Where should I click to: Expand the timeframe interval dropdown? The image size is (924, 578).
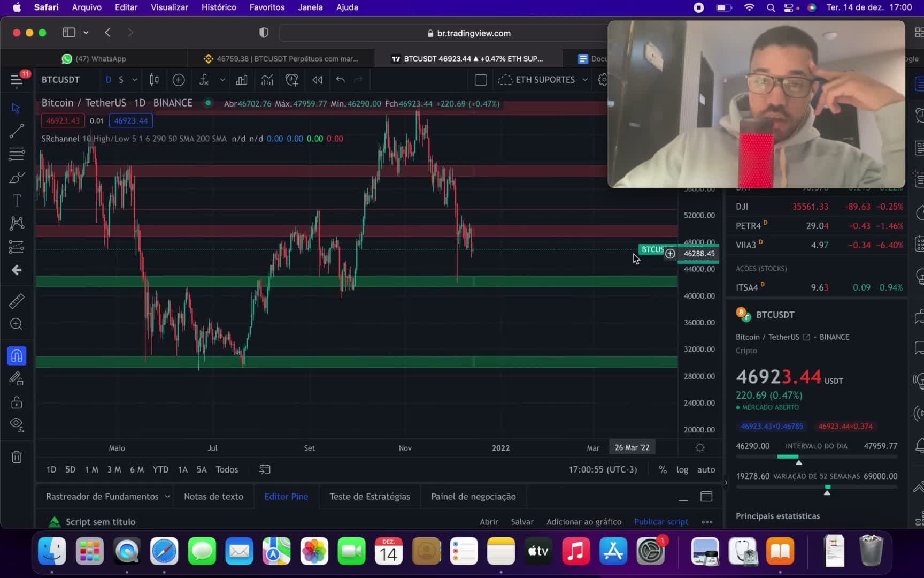tap(135, 80)
